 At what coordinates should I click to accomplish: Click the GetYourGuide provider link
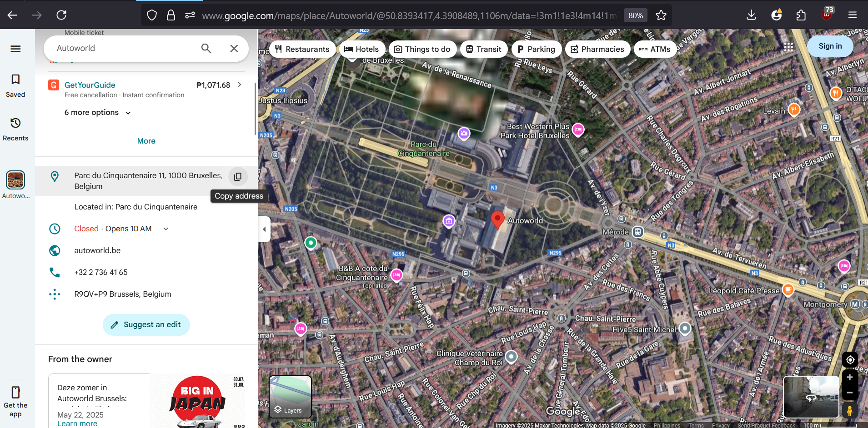(x=90, y=85)
